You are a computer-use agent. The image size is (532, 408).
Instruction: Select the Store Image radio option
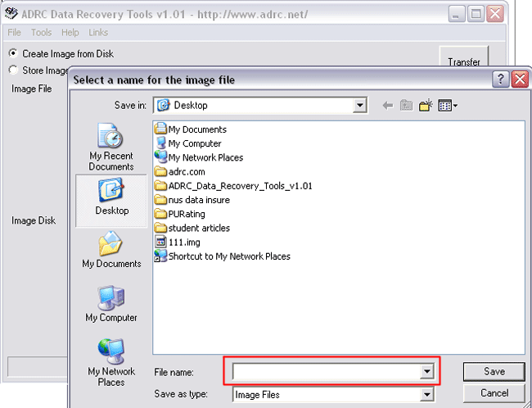pyautogui.click(x=13, y=70)
